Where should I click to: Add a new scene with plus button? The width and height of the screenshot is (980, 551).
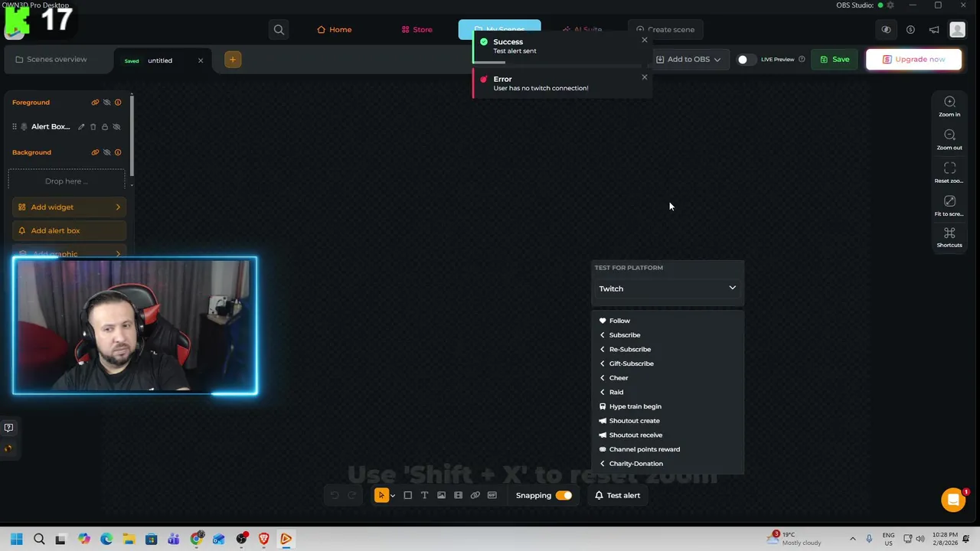pyautogui.click(x=233, y=60)
